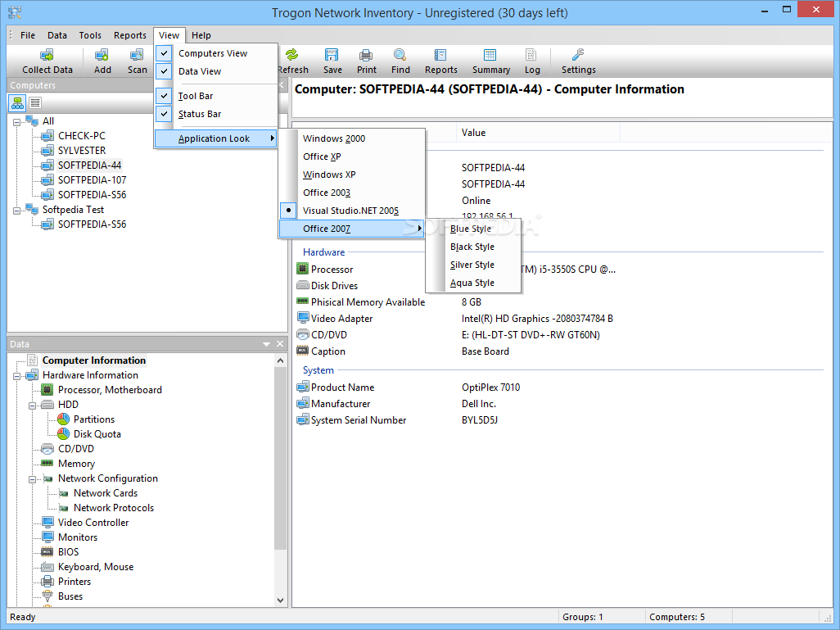Viewport: 840px width, 630px height.
Task: Toggle the Tool Bar checkmark
Action: pos(165,95)
